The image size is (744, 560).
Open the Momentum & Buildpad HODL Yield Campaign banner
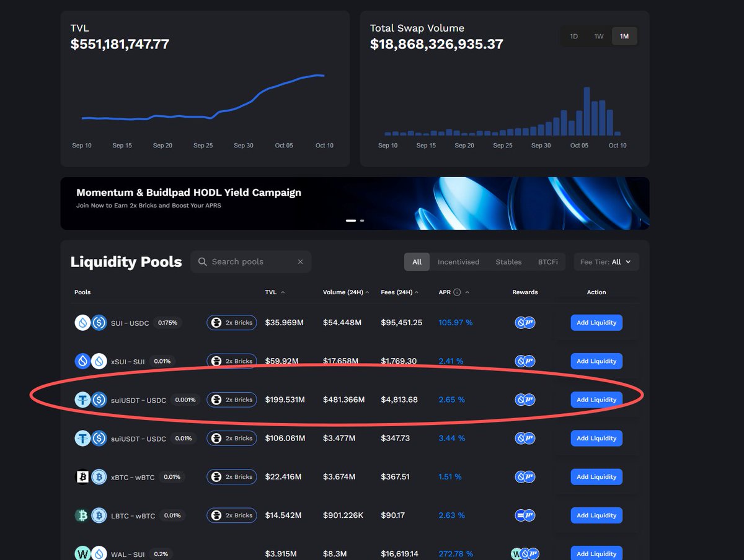click(x=355, y=203)
